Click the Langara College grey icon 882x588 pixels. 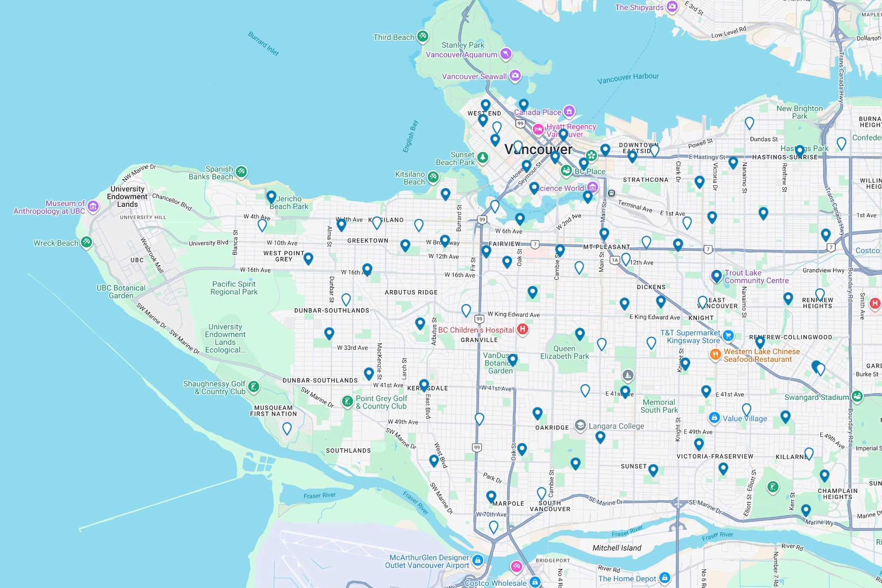(580, 426)
